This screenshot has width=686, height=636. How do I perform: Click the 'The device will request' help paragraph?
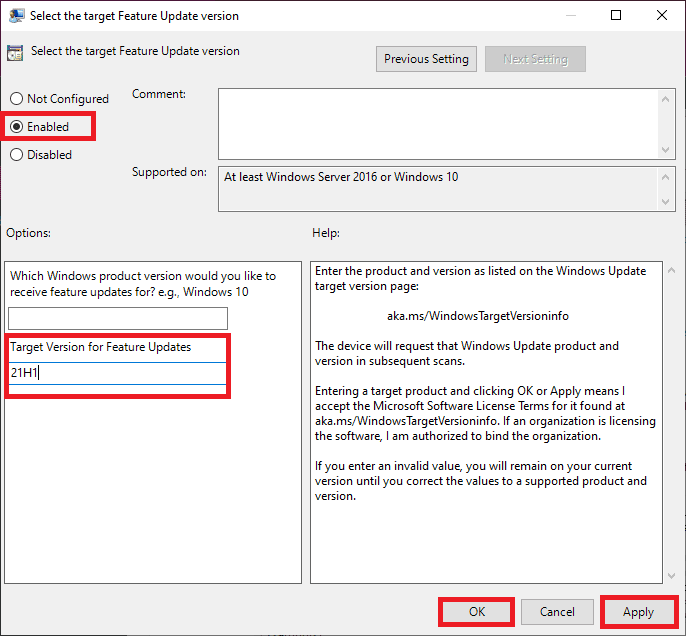pyautogui.click(x=467, y=353)
